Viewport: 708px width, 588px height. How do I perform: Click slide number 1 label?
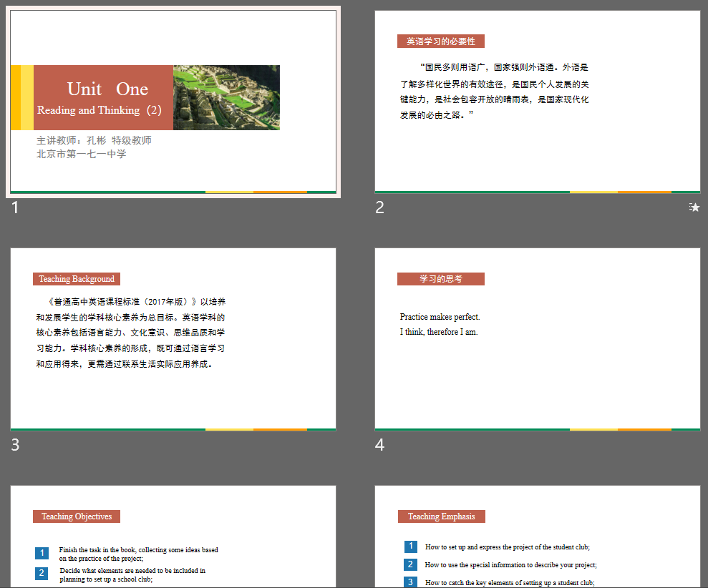point(16,208)
